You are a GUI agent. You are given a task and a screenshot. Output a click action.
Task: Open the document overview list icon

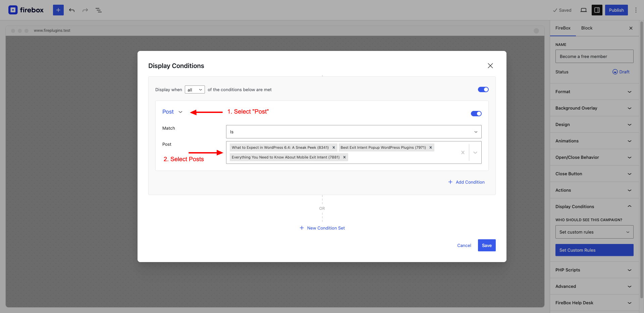99,10
